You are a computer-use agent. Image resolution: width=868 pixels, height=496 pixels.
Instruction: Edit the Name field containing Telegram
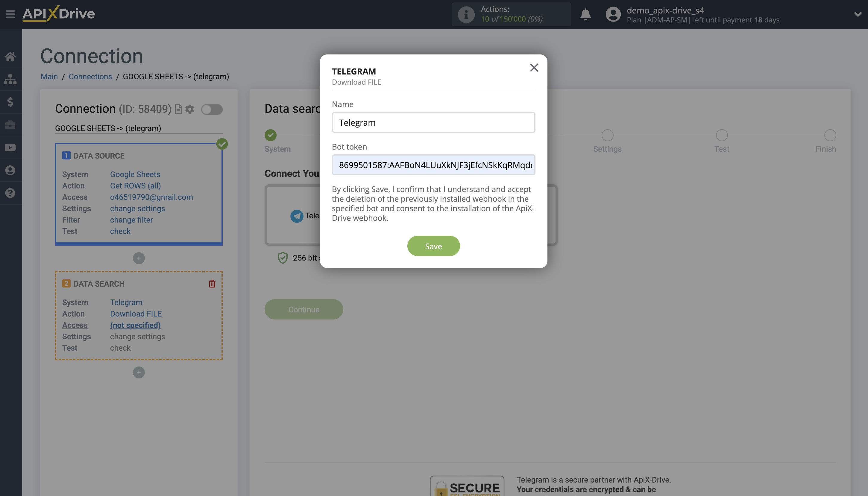(x=433, y=122)
